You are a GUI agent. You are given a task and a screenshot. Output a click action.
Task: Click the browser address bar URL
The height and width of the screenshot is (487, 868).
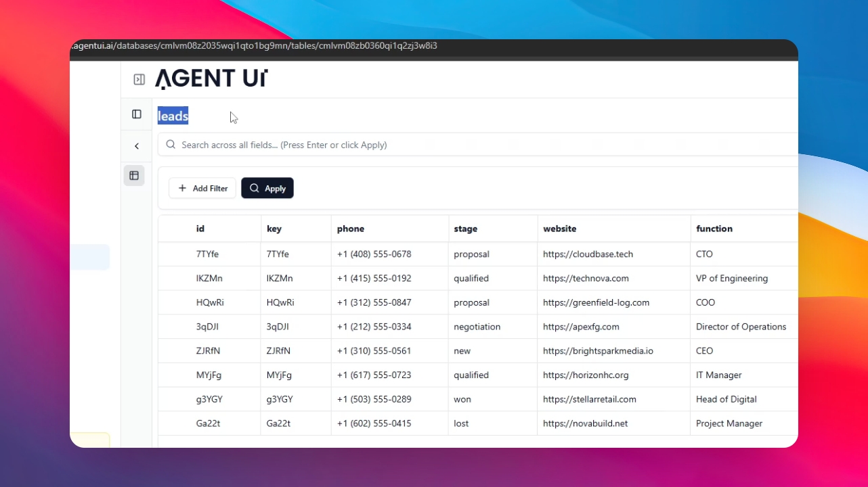point(254,46)
